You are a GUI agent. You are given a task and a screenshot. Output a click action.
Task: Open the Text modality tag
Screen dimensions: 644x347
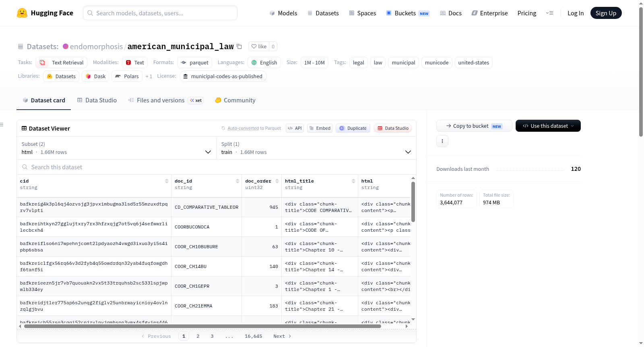click(135, 62)
